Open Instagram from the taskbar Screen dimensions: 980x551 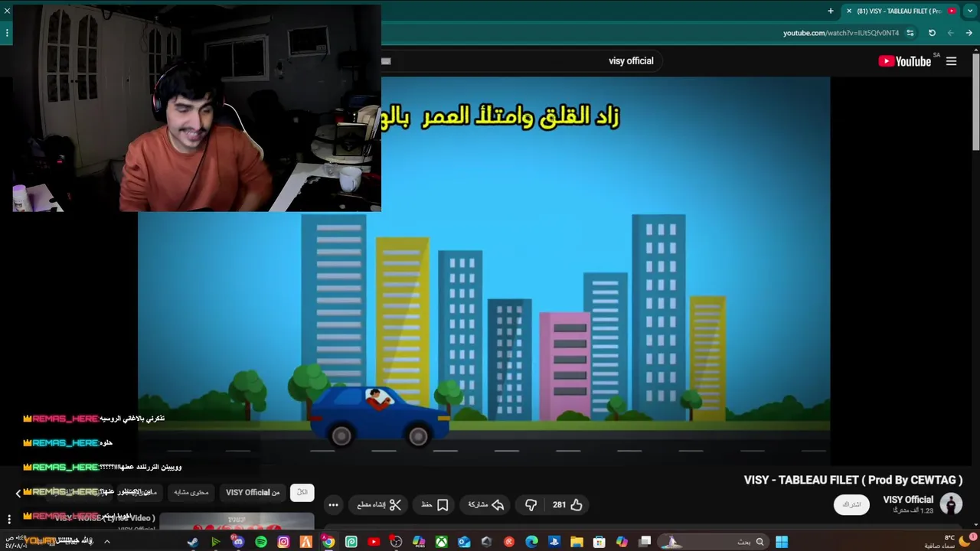coord(283,542)
